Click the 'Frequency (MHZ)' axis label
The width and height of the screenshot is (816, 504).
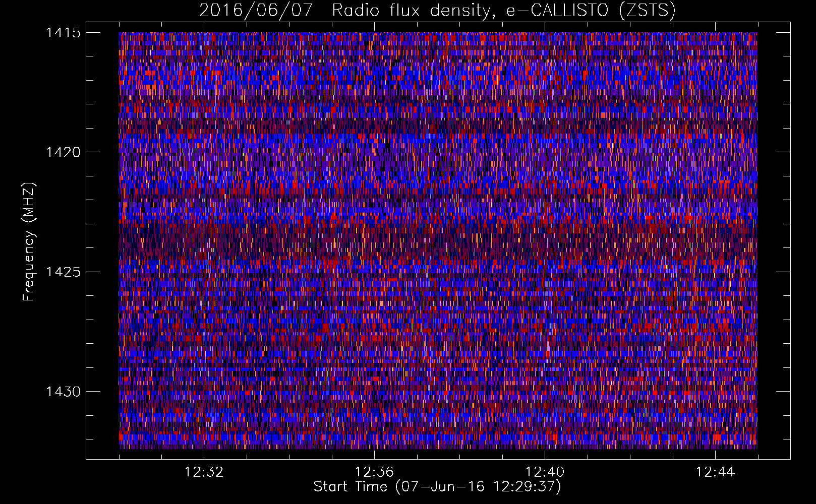(29, 241)
